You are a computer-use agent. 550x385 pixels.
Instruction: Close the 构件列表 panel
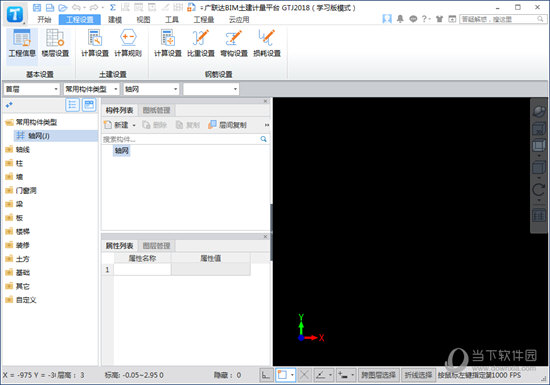[266, 101]
